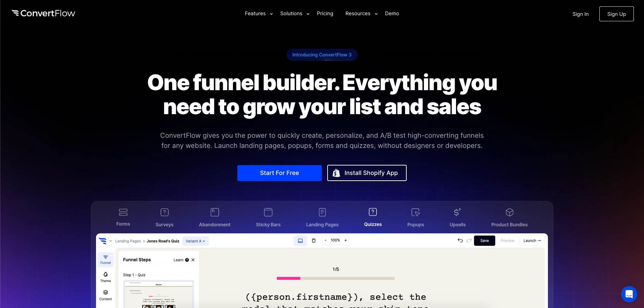Select the Surveys tab icon
Image resolution: width=644 pixels, height=308 pixels.
(164, 212)
